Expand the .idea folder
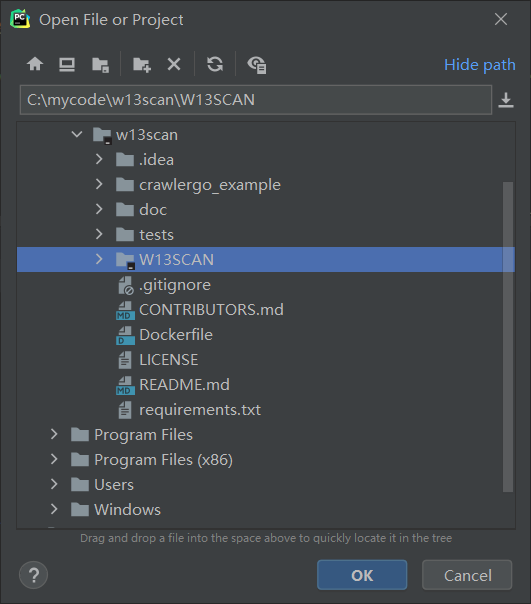 [x=99, y=159]
